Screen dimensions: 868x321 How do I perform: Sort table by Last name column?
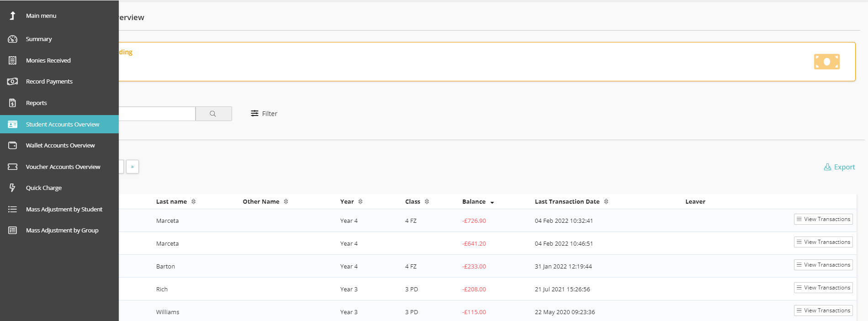176,202
